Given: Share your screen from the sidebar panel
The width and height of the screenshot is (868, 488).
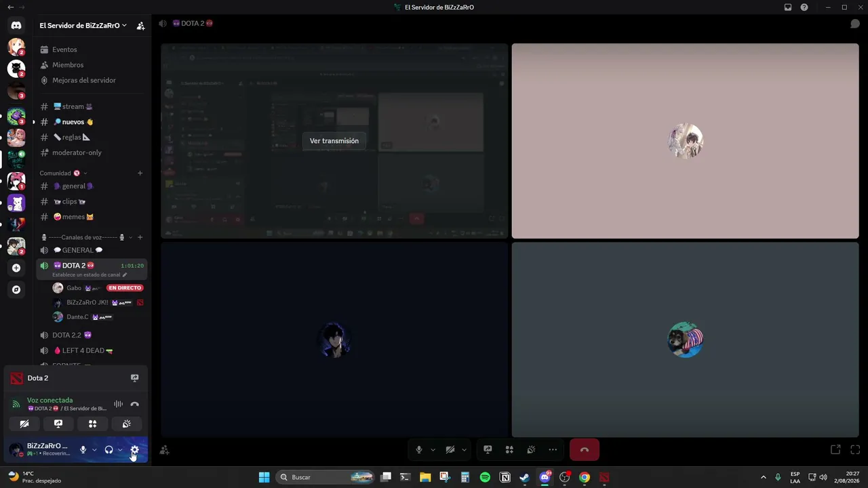Looking at the screenshot, I should (x=58, y=424).
